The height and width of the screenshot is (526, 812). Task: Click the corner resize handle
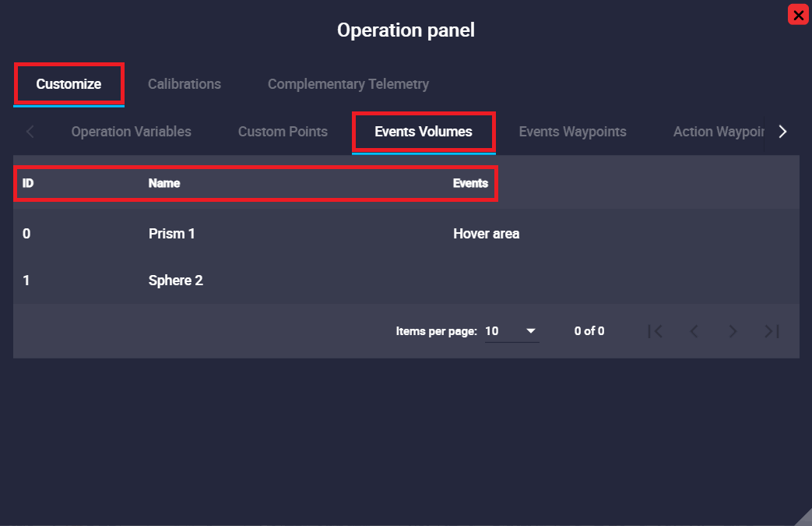(804, 518)
